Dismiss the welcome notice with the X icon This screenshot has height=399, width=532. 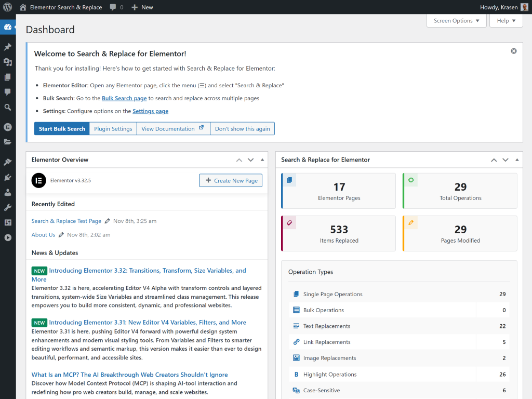tap(514, 51)
